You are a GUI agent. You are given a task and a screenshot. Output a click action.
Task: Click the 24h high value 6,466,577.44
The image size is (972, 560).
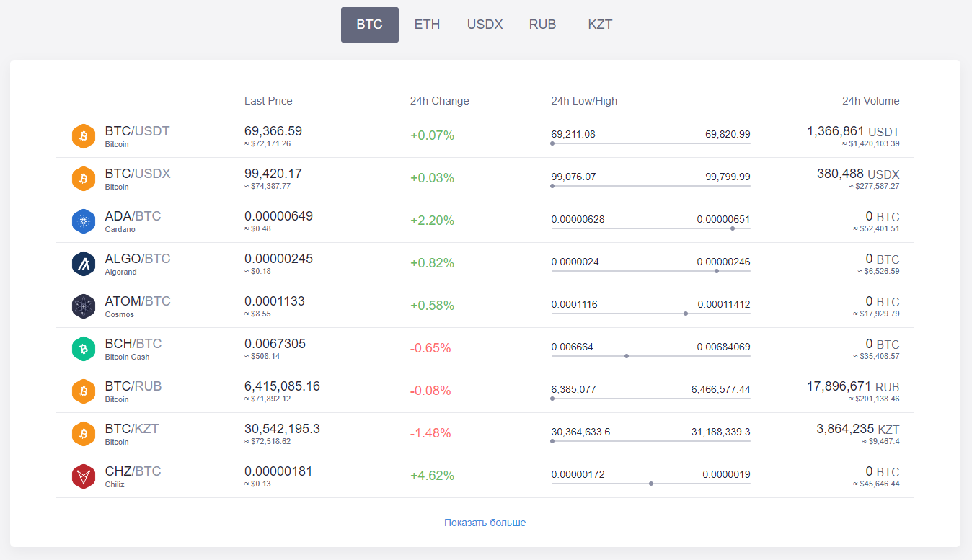coord(720,389)
